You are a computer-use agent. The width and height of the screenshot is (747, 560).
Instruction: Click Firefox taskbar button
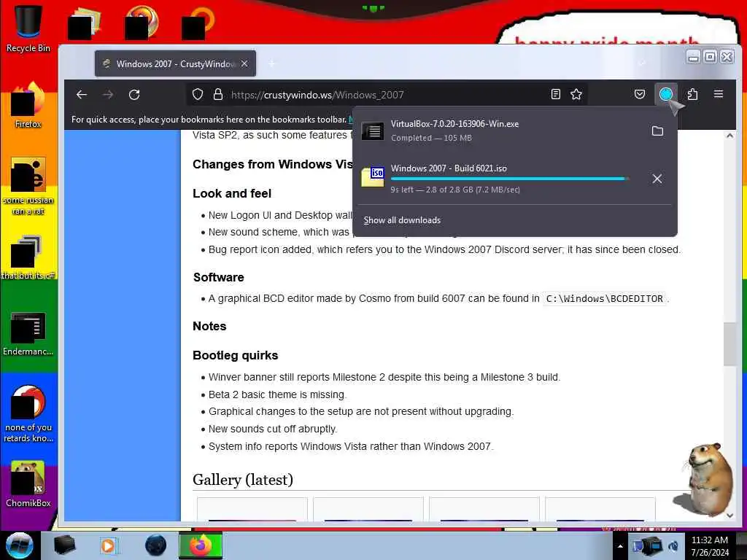tap(201, 545)
